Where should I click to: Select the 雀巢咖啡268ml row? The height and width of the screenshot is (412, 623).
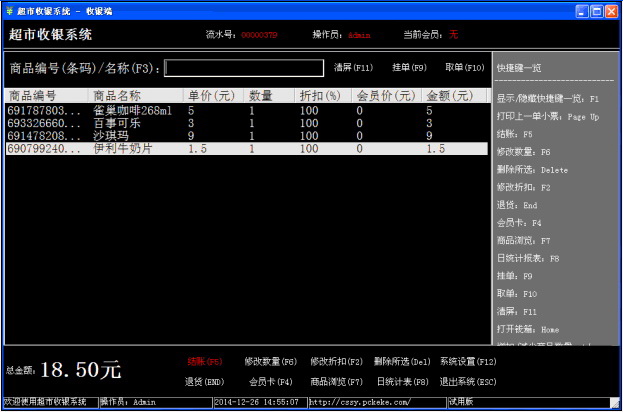coord(132,110)
